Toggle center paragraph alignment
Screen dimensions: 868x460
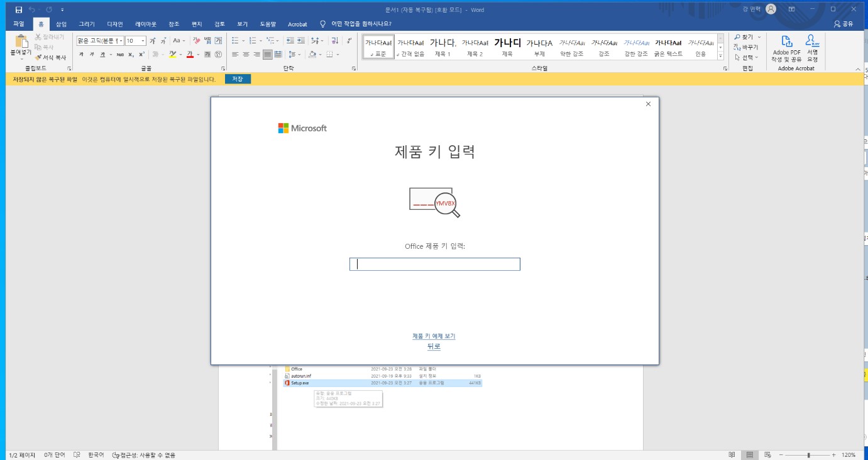tap(246, 55)
